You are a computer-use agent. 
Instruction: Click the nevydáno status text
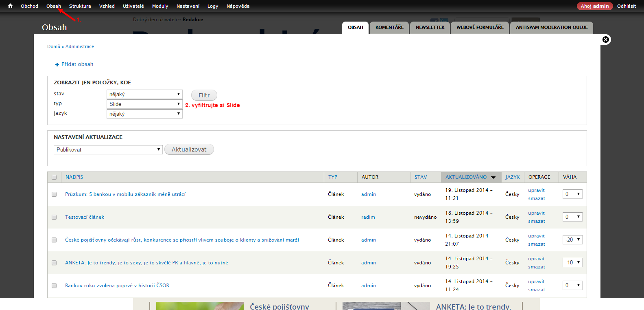click(426, 217)
